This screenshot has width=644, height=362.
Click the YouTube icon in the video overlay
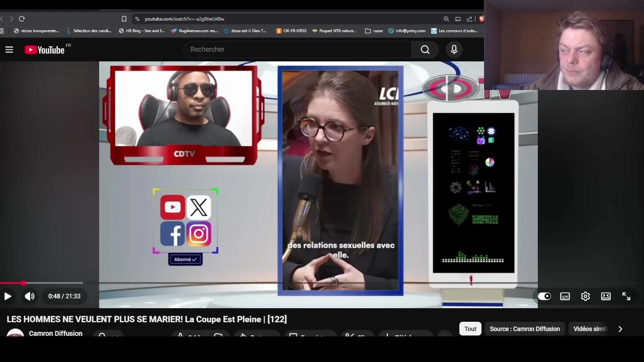point(173,207)
